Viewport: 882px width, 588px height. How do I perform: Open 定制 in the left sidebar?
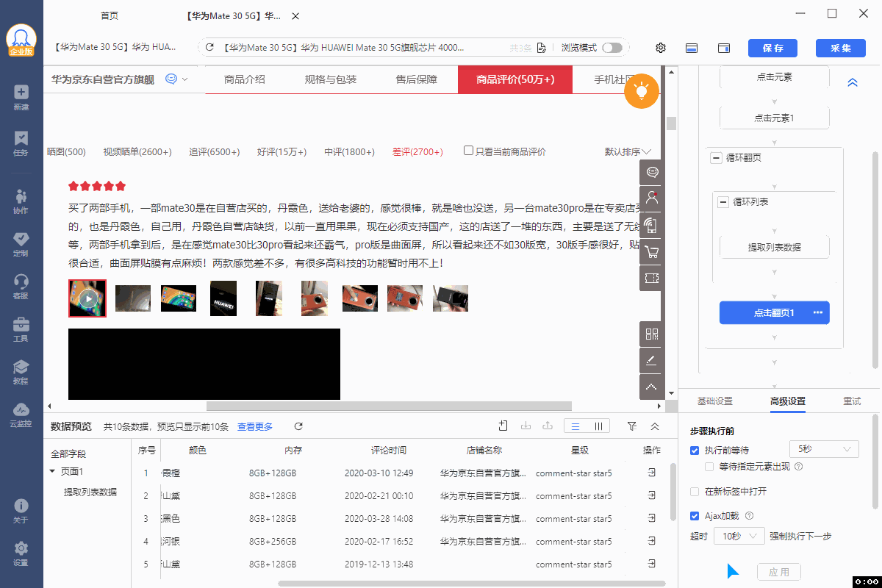click(21, 245)
